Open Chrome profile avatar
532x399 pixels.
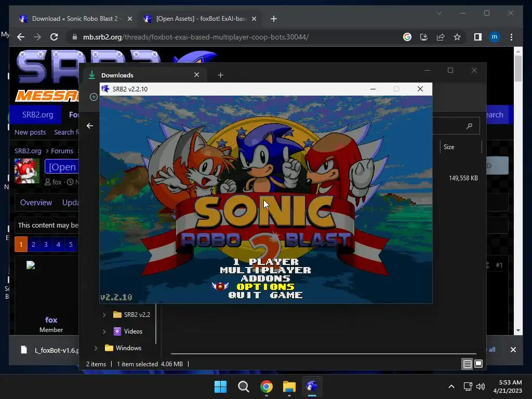pos(495,37)
